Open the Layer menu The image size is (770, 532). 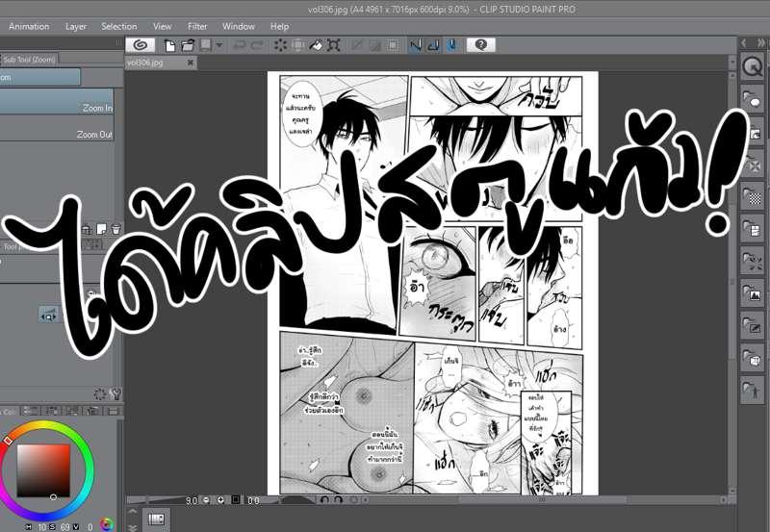(x=76, y=27)
